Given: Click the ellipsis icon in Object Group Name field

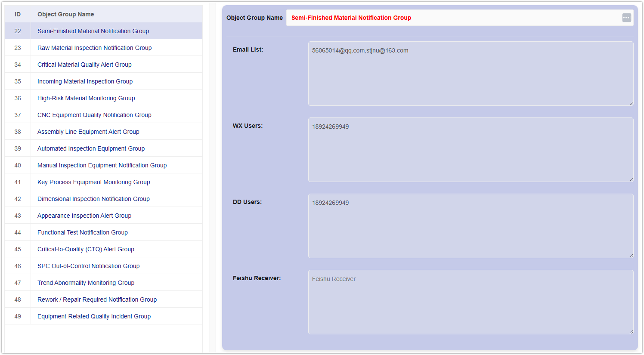Looking at the screenshot, I should [626, 18].
